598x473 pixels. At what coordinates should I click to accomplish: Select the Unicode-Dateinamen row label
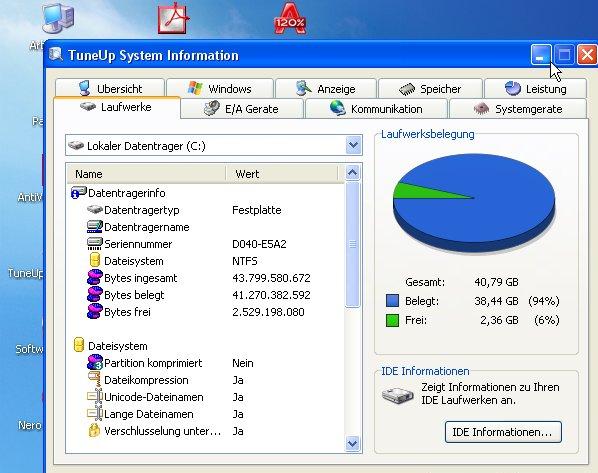pos(154,397)
